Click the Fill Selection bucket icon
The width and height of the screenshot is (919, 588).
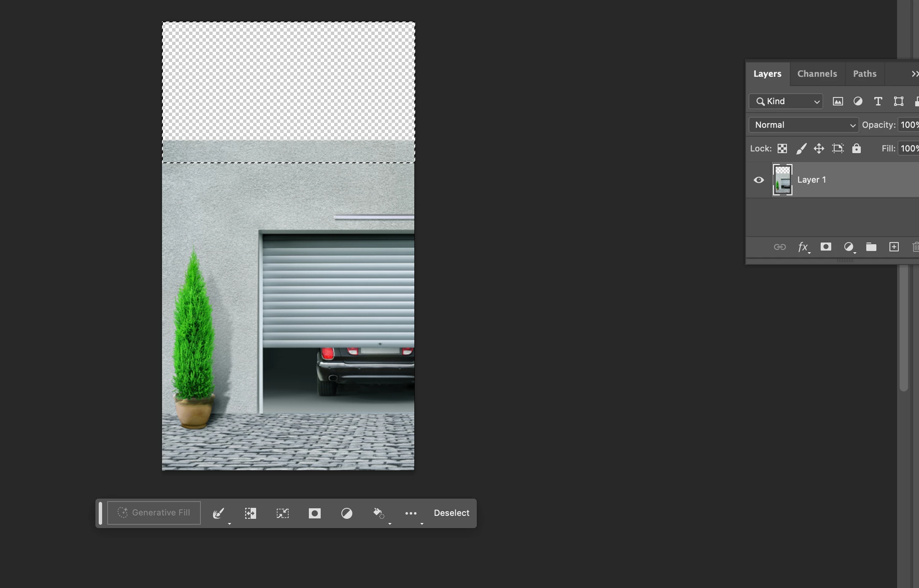pyautogui.click(x=378, y=513)
